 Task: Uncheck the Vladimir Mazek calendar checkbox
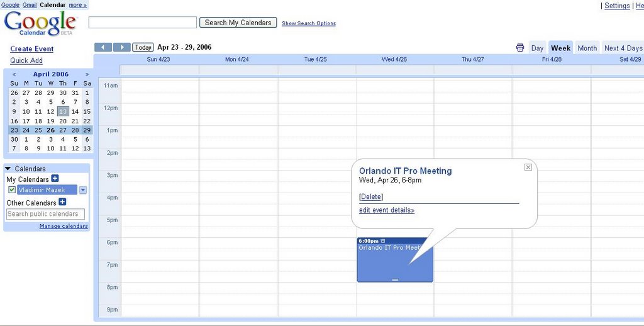tap(12, 190)
